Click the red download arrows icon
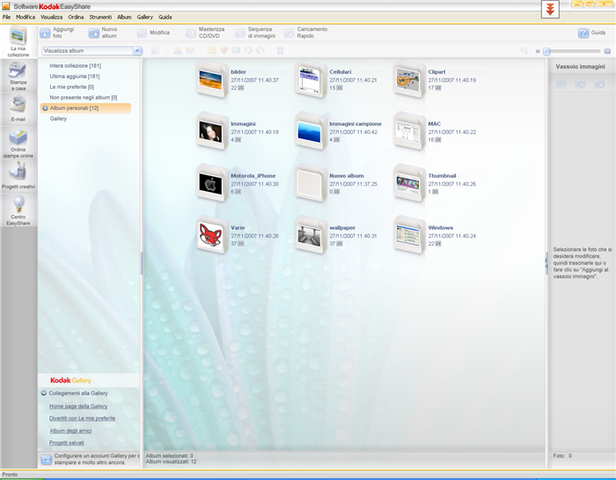Image resolution: width=616 pixels, height=480 pixels. pyautogui.click(x=550, y=9)
